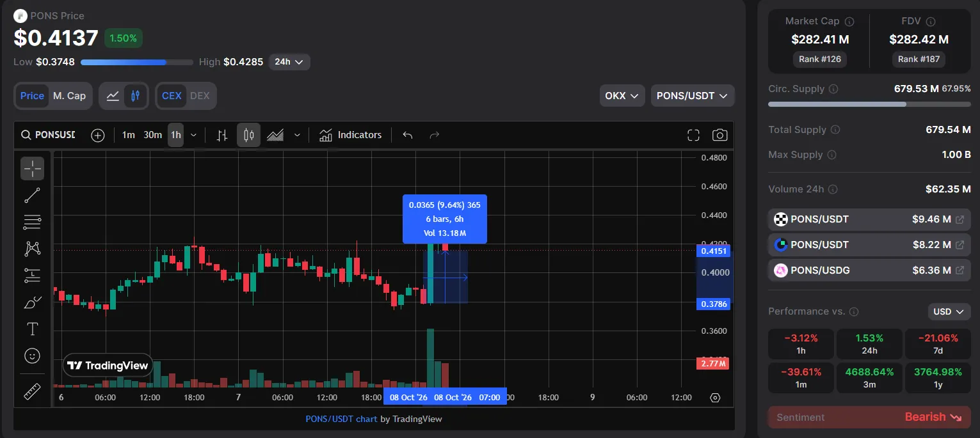Choose the XABCD pattern tool
The height and width of the screenshot is (438, 980).
(33, 249)
